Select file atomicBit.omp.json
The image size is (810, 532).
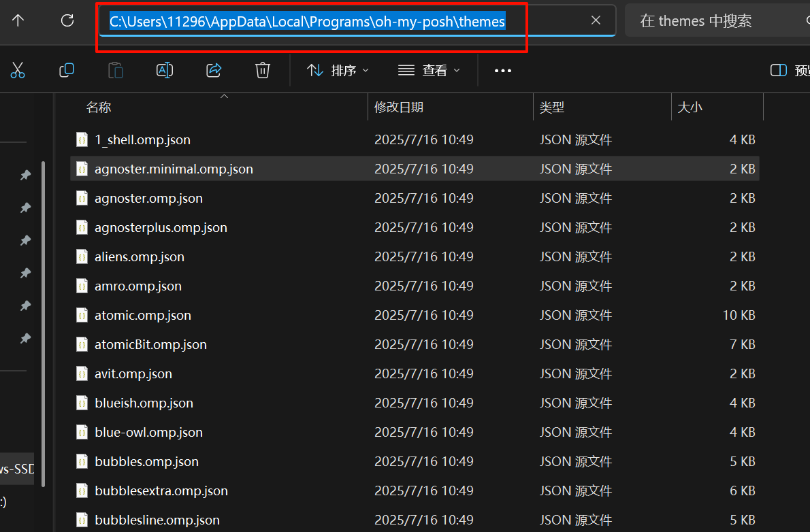[415, 344]
